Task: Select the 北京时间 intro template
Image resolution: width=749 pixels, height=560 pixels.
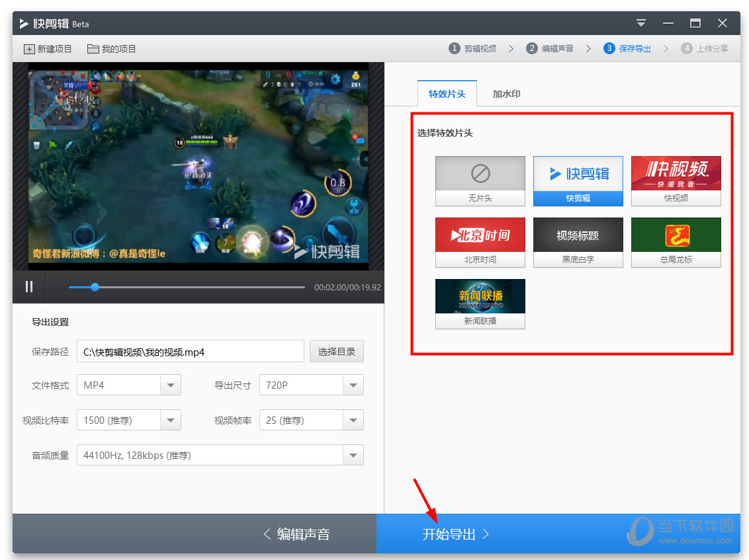Action: tap(480, 235)
